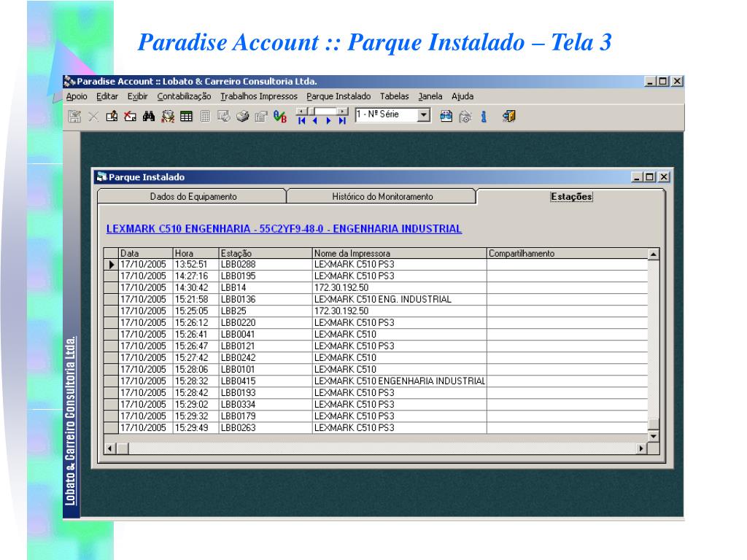Click the toolbar record slider thumb
747x560 pixels.
coord(311,112)
